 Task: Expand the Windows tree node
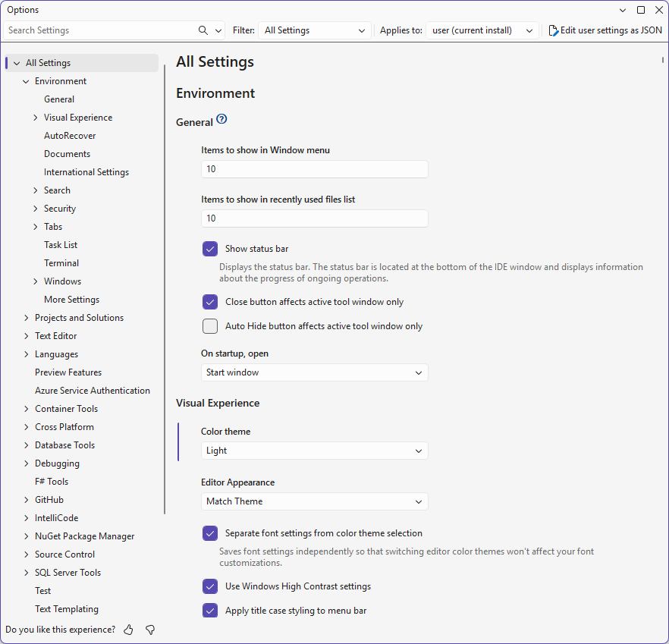pos(36,281)
